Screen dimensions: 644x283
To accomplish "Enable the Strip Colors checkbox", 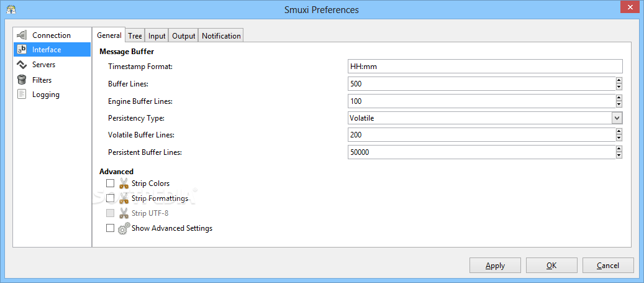I will (x=110, y=183).
